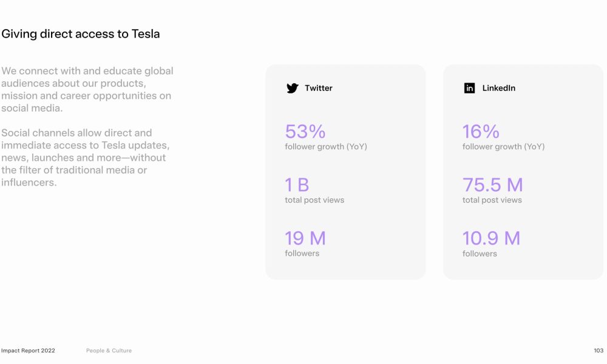Click the 1 B total post views

coord(297,185)
